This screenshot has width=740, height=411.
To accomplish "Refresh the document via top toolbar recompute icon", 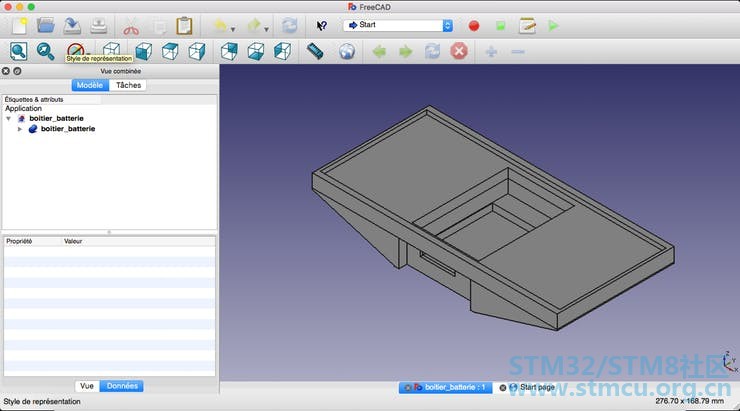I will tap(289, 25).
